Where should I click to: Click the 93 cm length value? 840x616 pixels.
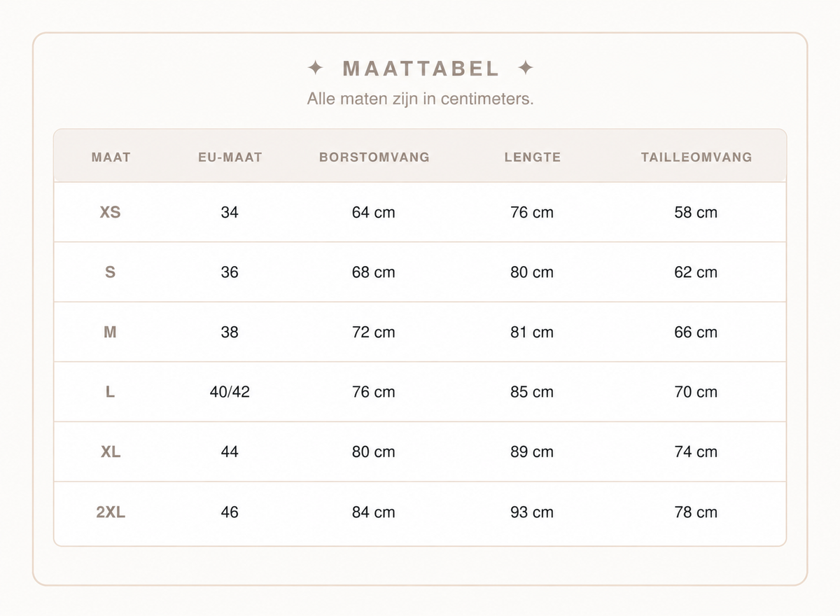(532, 512)
